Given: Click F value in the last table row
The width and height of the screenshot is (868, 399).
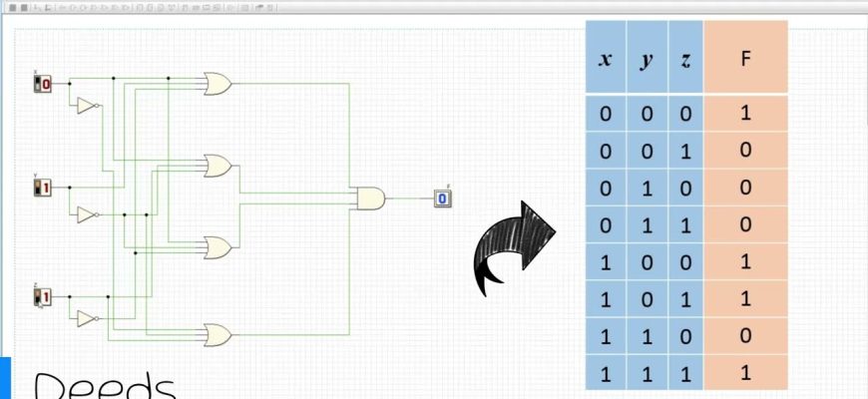Looking at the screenshot, I should tap(745, 372).
